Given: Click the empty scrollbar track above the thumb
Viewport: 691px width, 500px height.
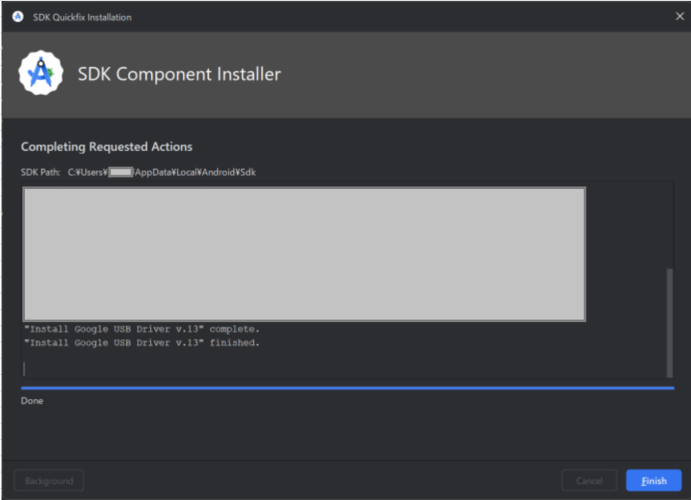Looking at the screenshot, I should pos(670,225).
